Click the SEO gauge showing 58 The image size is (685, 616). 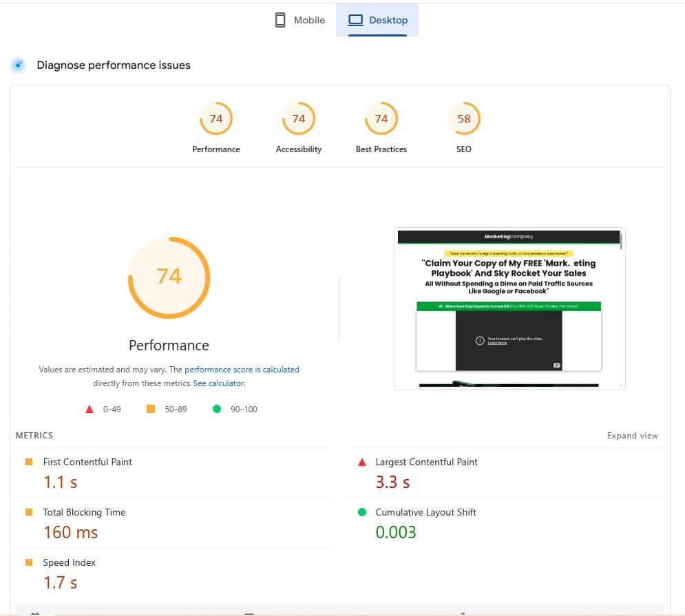click(x=464, y=118)
